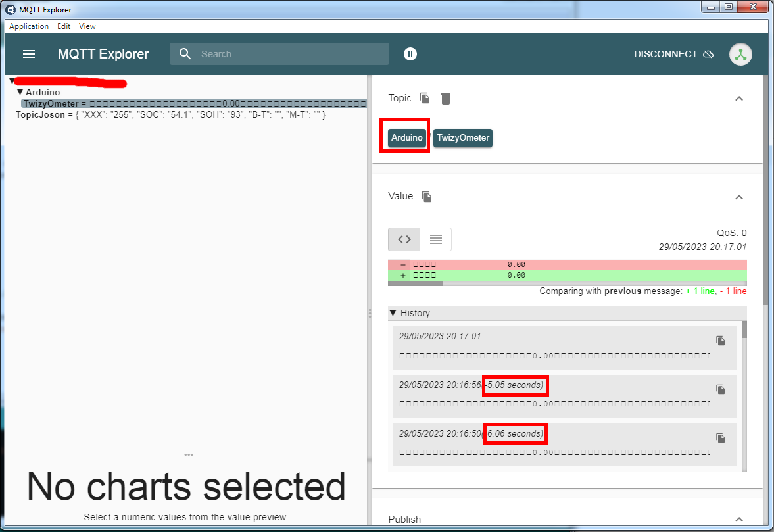Switch value view to diff mode
This screenshot has height=532, width=774.
pyautogui.click(x=404, y=239)
